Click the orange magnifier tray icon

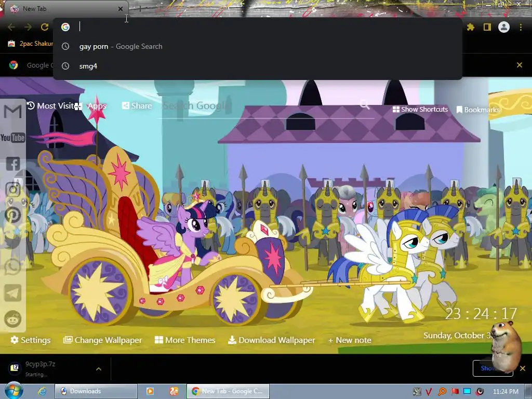click(442, 392)
